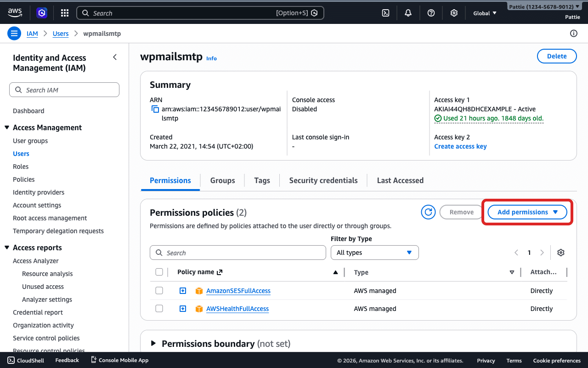The width and height of the screenshot is (588, 368).
Task: Delete the wpmailsmtp user
Action: click(x=557, y=56)
